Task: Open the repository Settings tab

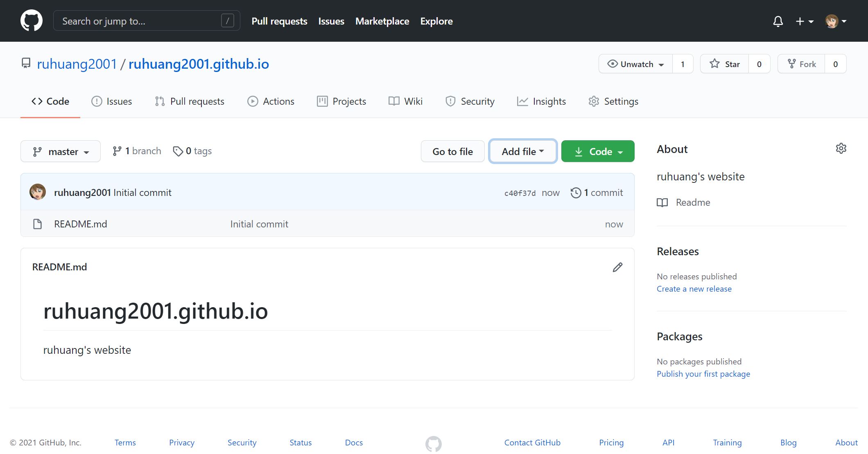Action: (613, 101)
